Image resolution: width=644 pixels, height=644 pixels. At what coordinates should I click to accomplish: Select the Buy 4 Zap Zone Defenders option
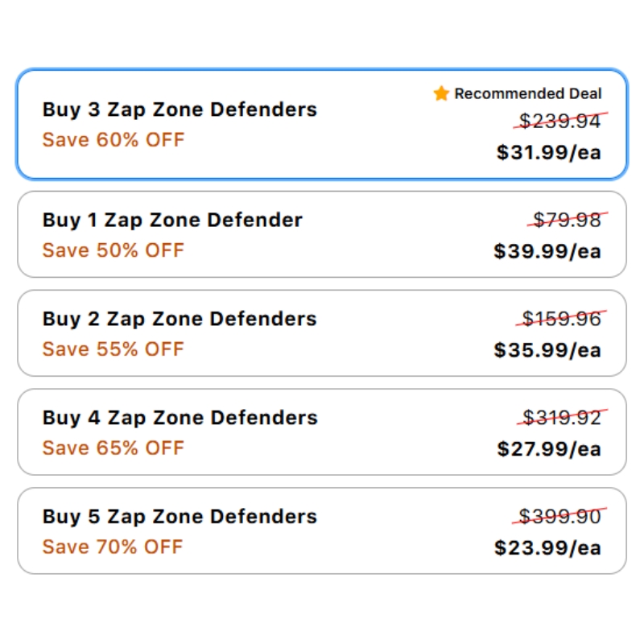pyautogui.click(x=180, y=418)
